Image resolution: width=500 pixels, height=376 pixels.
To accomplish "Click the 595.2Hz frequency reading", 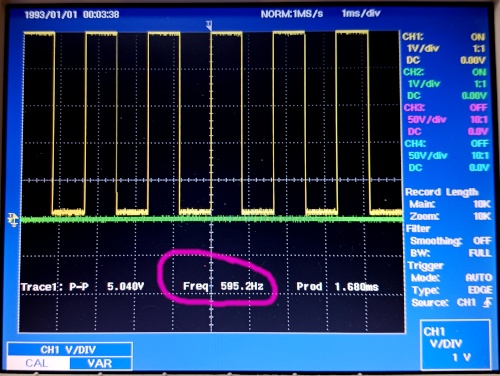I will pos(242,286).
